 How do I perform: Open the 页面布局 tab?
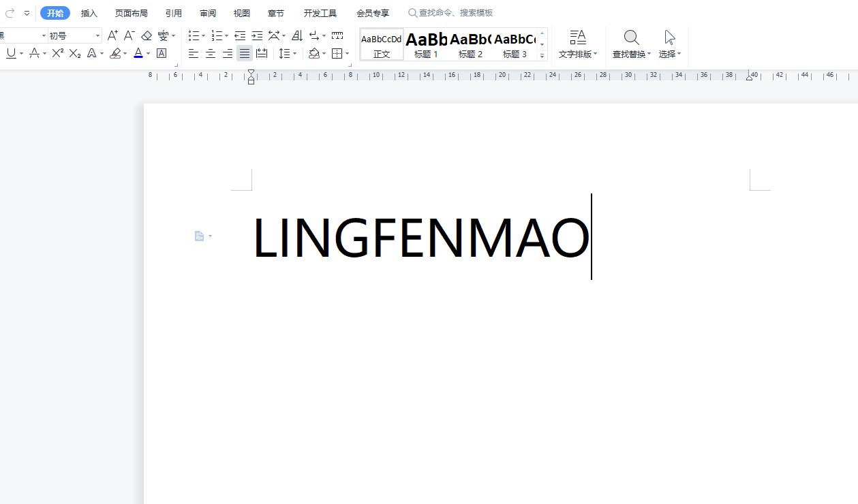tap(131, 13)
